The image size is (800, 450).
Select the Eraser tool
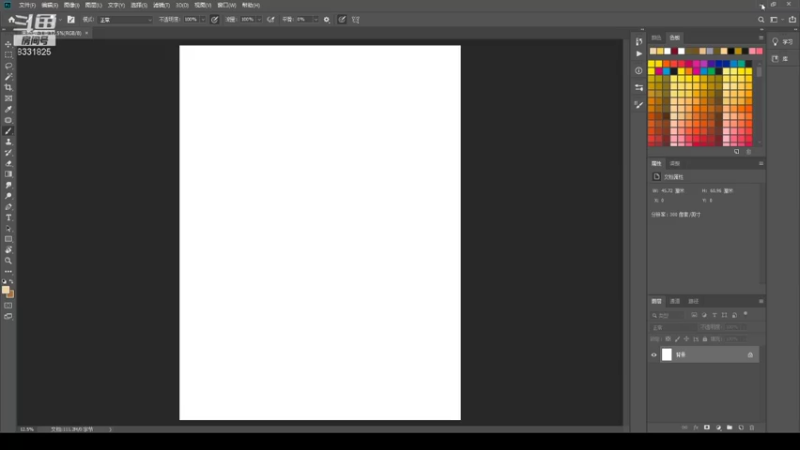tap(8, 163)
